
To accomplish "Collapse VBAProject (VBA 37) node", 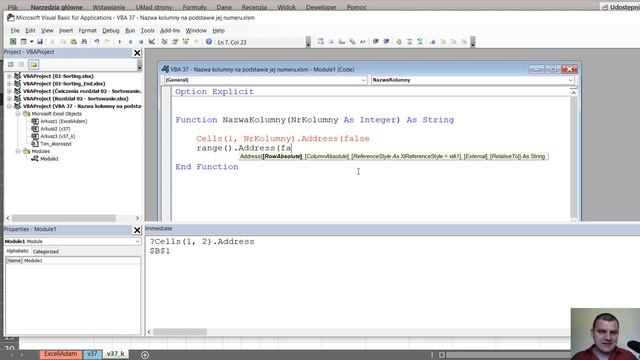I will coord(9,106).
